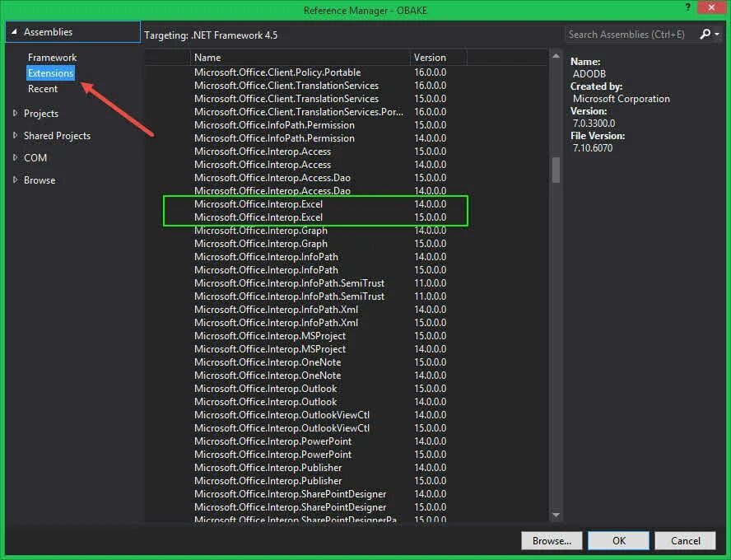This screenshot has width=731, height=560.
Task: Select the Extensions category
Action: click(x=50, y=73)
